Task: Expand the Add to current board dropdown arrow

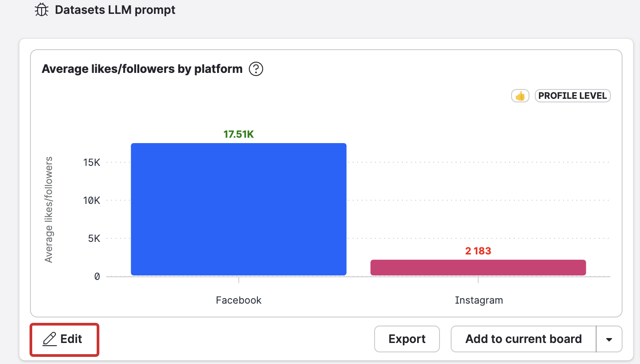Action: pyautogui.click(x=609, y=339)
